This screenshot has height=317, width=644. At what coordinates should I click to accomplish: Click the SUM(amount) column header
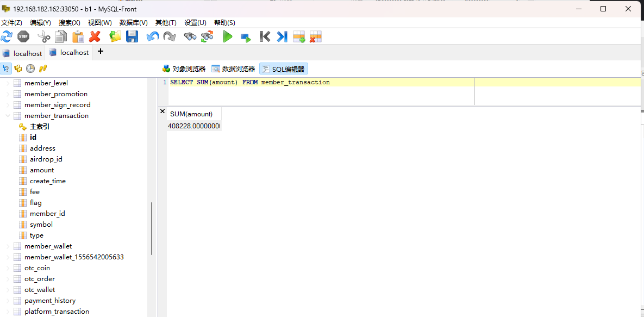[191, 114]
